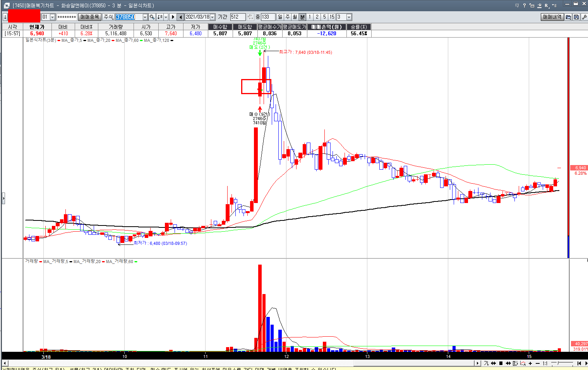Expand the stock code 378850 dropdown
Screen dimensions: 588x370
pos(145,17)
